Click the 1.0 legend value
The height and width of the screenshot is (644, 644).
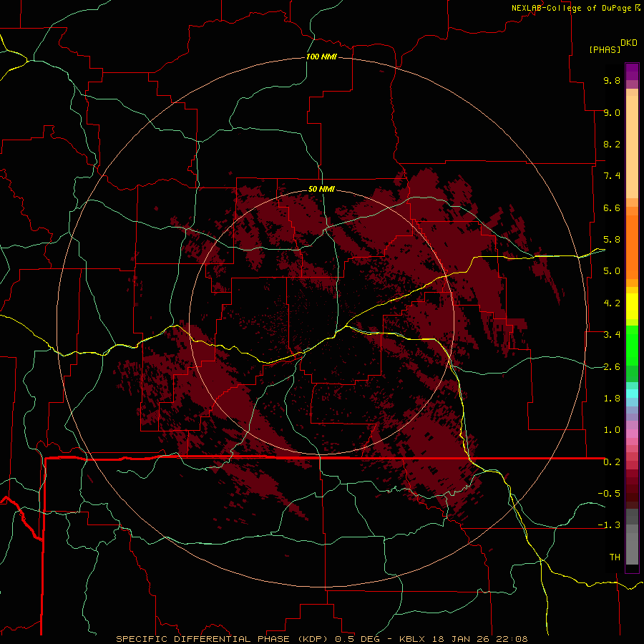tap(612, 431)
